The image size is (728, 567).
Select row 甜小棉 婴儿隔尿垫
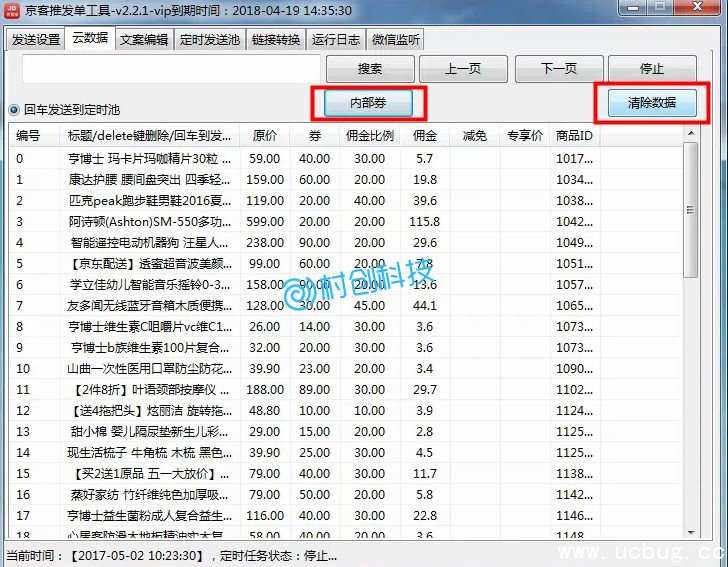click(x=346, y=431)
